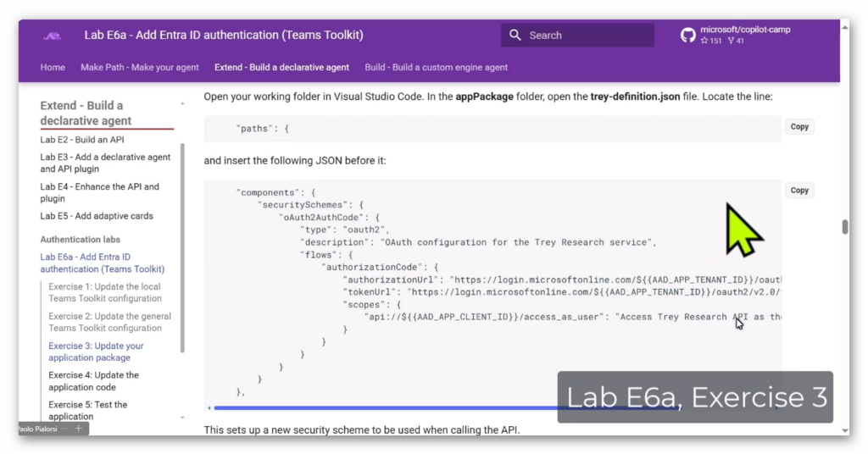Click the "authorizationUrl" line in code

coord(562,280)
